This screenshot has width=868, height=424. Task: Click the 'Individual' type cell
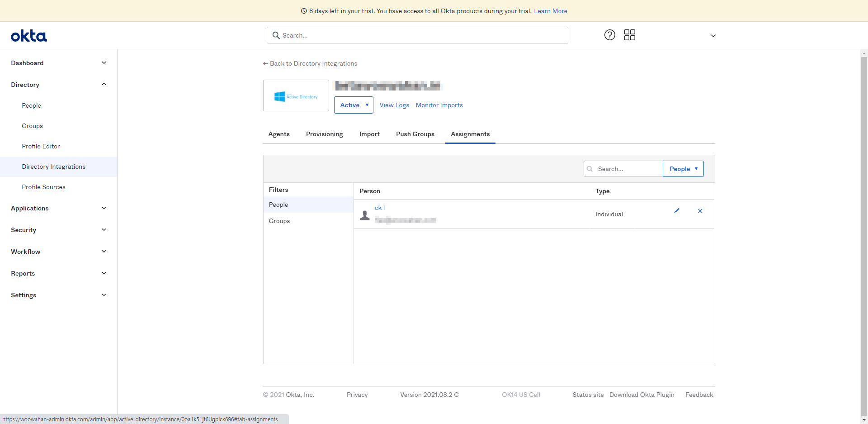[609, 214]
